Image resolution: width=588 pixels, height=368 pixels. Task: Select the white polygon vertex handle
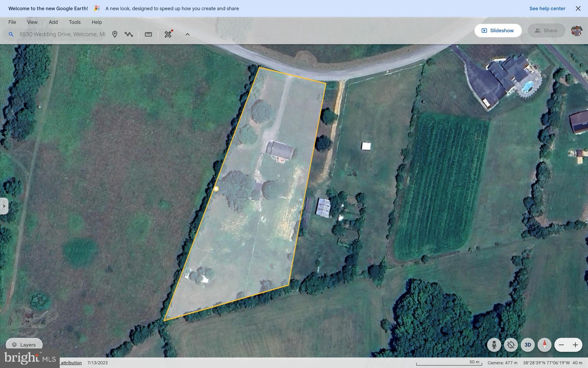coord(216,189)
